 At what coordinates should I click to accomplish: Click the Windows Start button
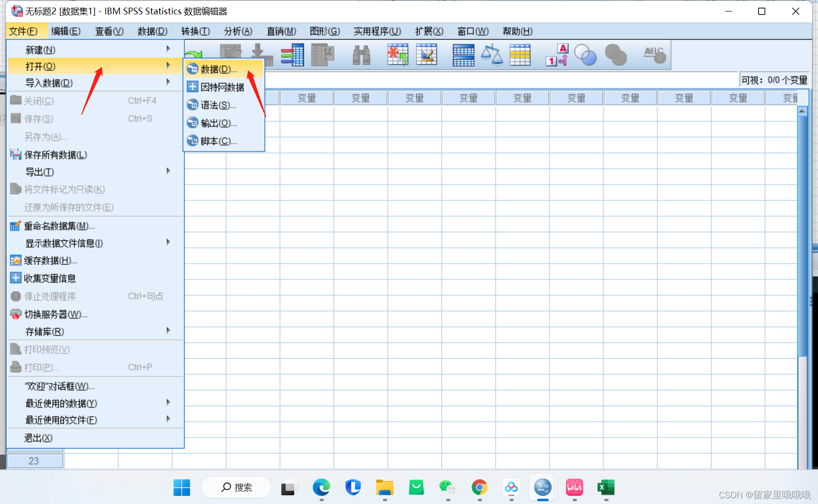[182, 488]
